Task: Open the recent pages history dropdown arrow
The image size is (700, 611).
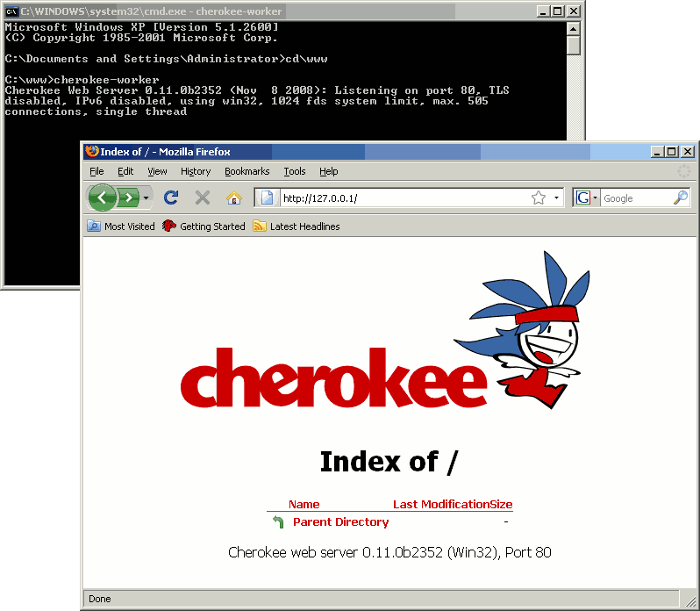Action: [x=146, y=198]
